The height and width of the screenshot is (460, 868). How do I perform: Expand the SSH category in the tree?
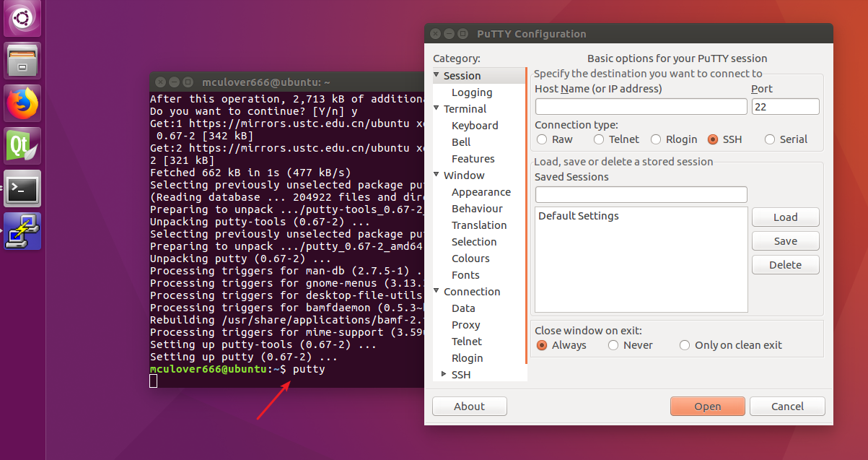[x=444, y=374]
